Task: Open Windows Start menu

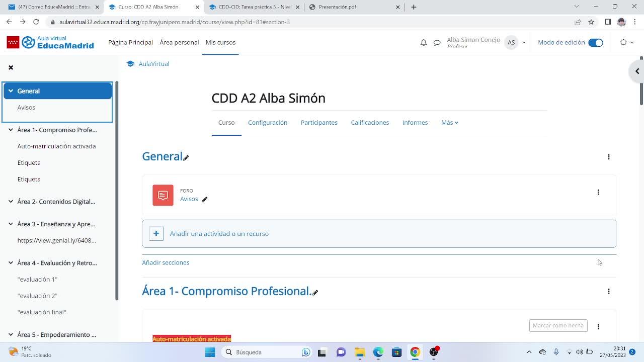Action: (x=210, y=352)
